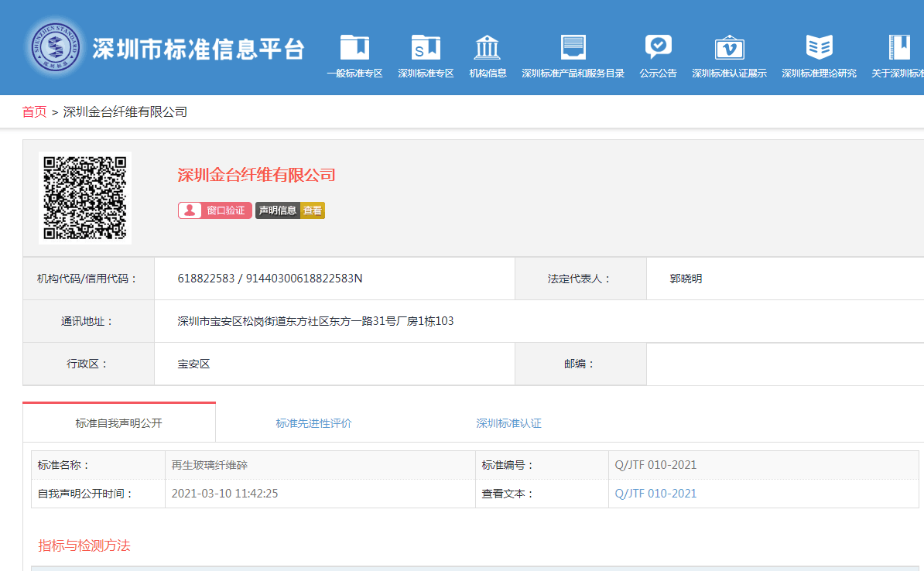Click the Shenzhen Standard round logo
924x571 pixels.
click(x=55, y=47)
